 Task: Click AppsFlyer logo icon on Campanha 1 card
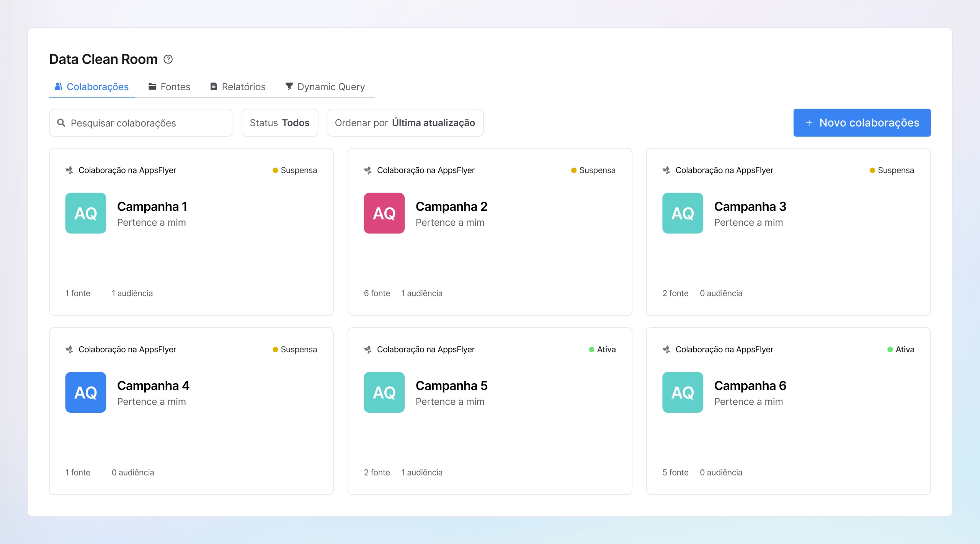pyautogui.click(x=69, y=170)
